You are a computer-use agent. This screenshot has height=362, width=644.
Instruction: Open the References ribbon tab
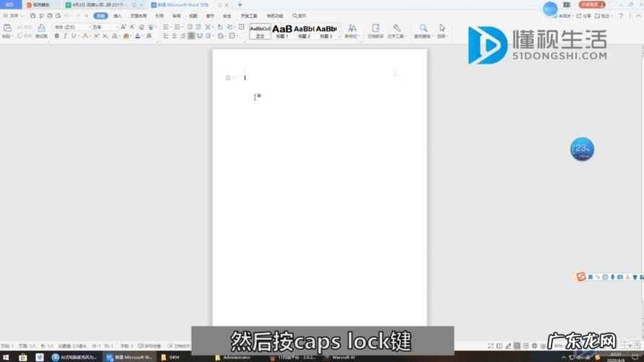pos(160,16)
